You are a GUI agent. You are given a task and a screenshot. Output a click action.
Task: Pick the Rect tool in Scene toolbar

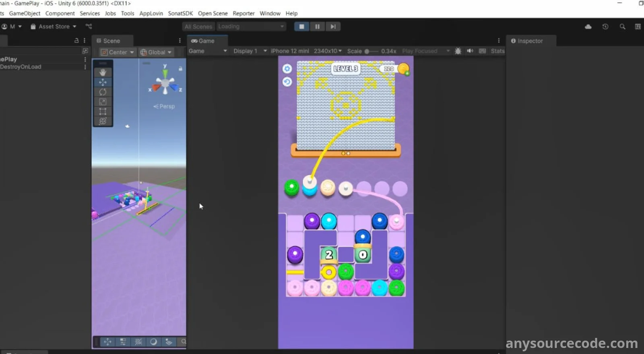[x=103, y=111]
